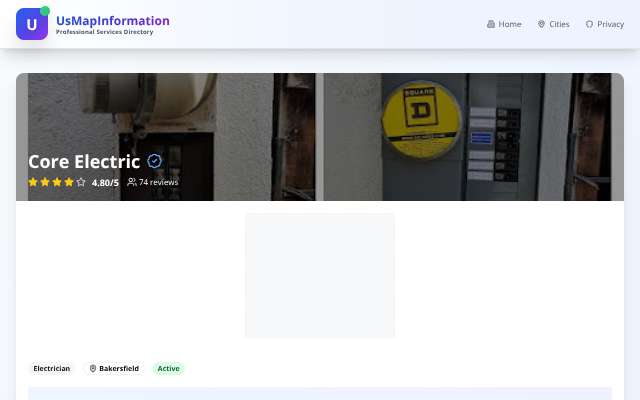Image resolution: width=640 pixels, height=400 pixels.
Task: Click the blank ad placeholder box
Action: [x=320, y=276]
